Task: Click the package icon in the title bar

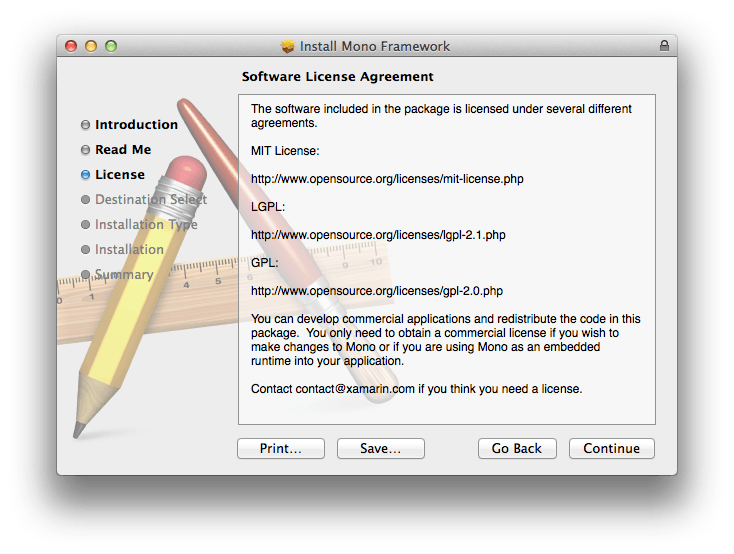Action: coord(289,46)
